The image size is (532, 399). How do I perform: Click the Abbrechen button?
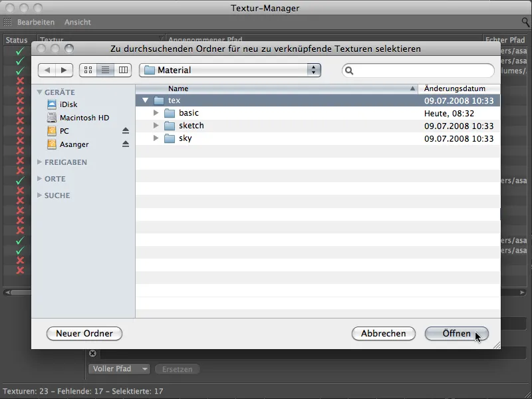[x=384, y=334]
